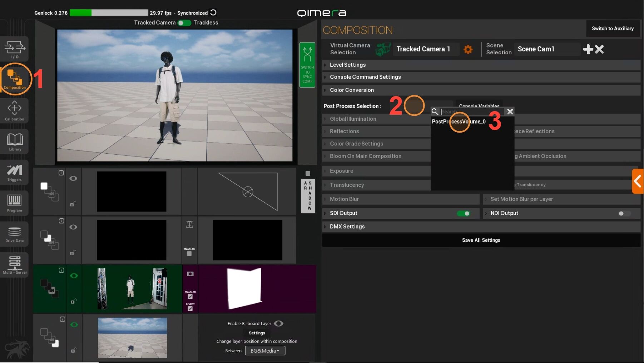
Task: Expand the DMX Settings section
Action: [x=347, y=227]
